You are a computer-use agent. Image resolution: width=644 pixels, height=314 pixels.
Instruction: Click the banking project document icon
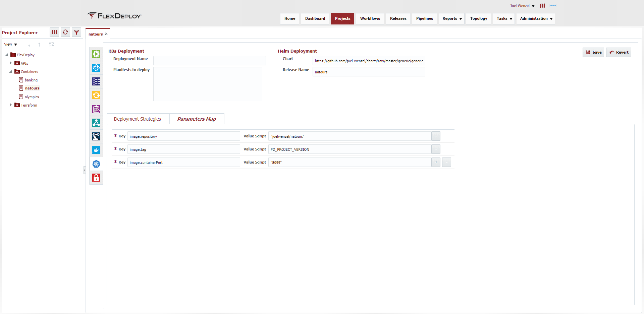point(21,80)
